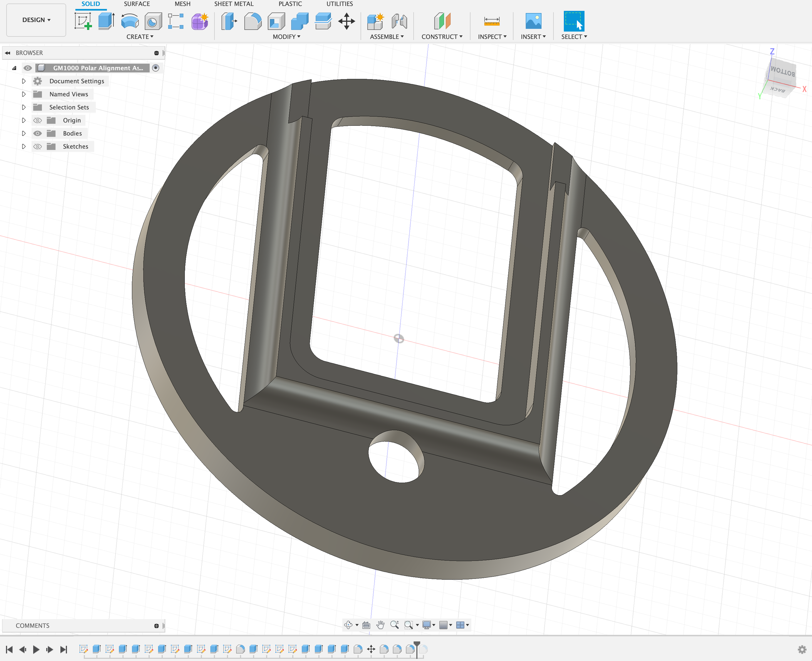Select the Shell tool
Screen dimensions: 812x661
point(276,21)
